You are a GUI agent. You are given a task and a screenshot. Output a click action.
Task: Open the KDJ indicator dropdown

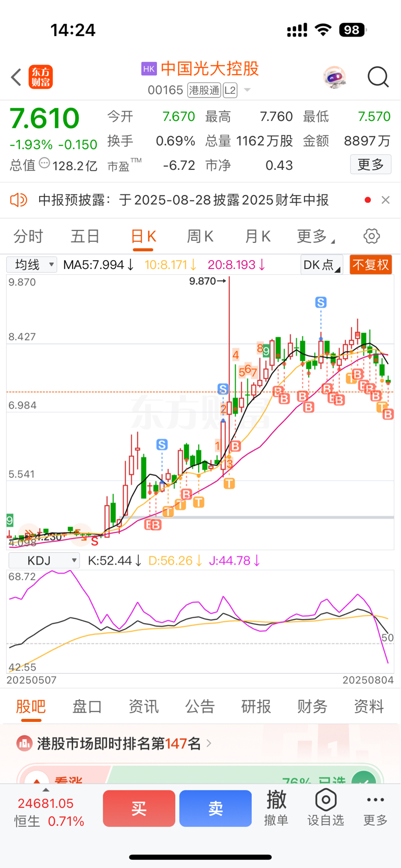(x=44, y=561)
